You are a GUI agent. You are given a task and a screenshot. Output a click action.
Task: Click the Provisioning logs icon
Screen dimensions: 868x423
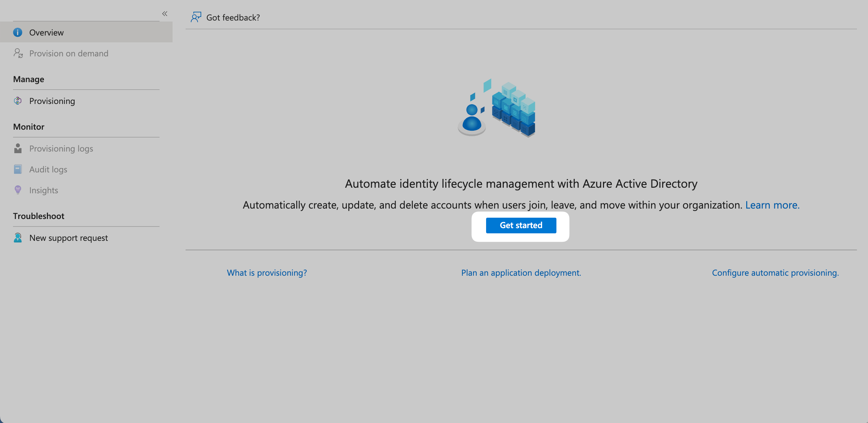(x=18, y=148)
